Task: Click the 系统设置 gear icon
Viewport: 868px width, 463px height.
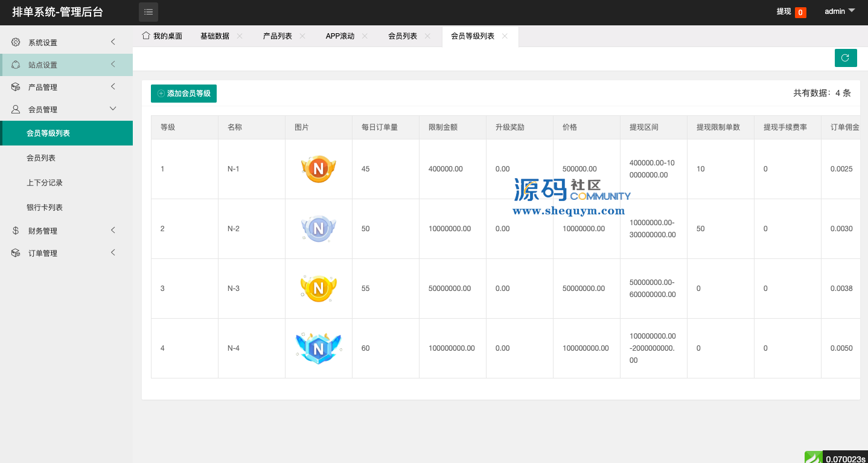Action: pyautogui.click(x=16, y=42)
